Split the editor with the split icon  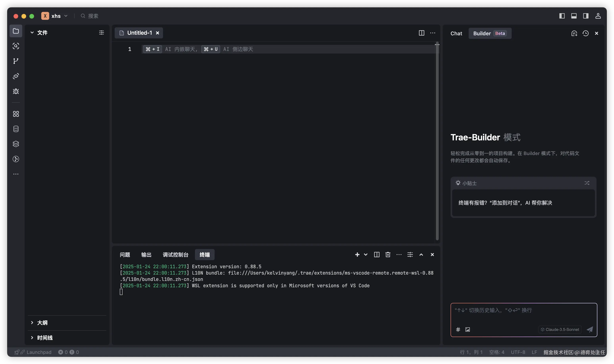point(421,33)
